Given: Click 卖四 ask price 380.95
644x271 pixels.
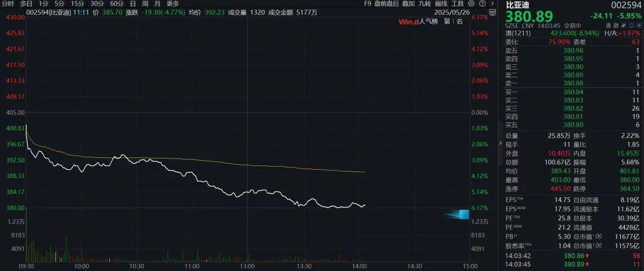Looking at the screenshot, I should 573,58.
